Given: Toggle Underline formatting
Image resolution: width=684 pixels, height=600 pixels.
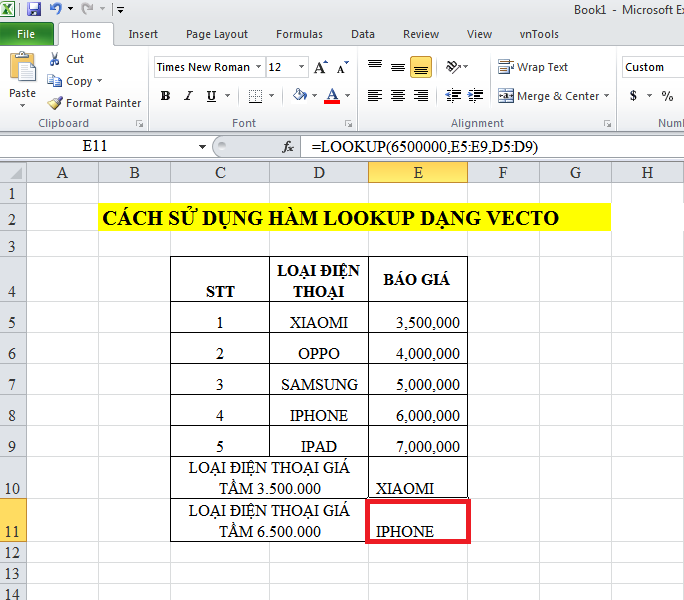Looking at the screenshot, I should click(212, 96).
